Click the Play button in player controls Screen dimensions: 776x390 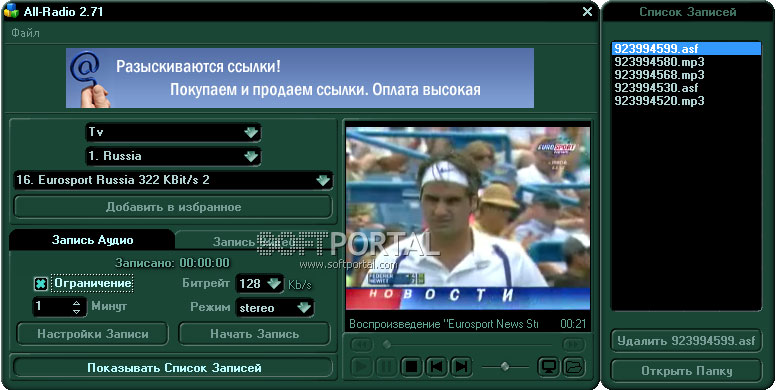[362, 367]
